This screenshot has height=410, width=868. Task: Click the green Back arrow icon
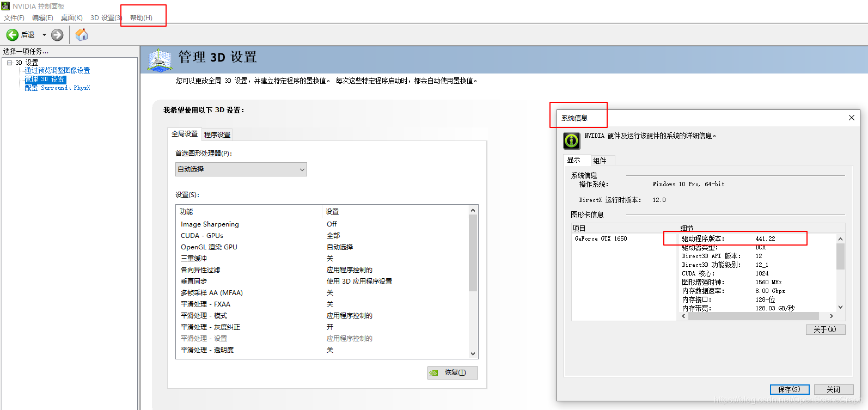[12, 35]
